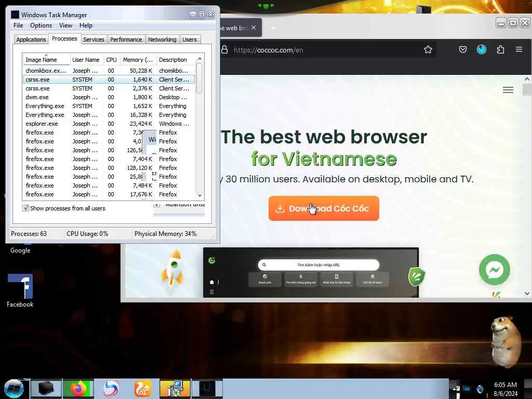The image size is (532, 399).
Task: Open the UC Browser taskbar icon
Action: tap(143, 389)
